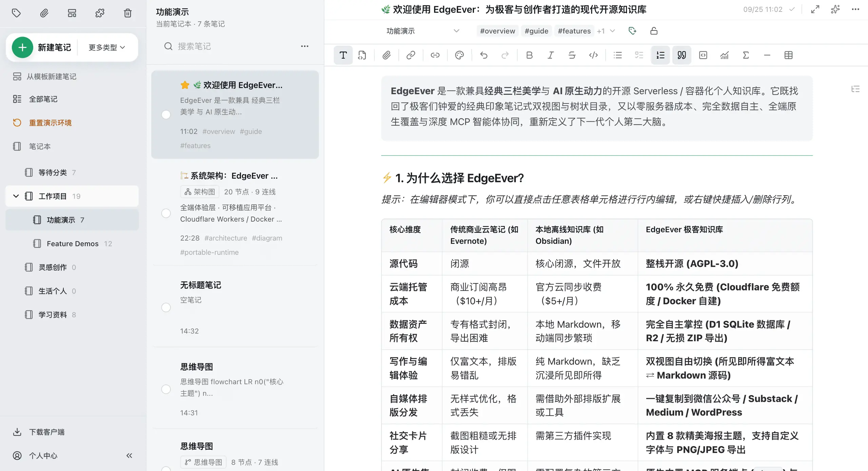This screenshot has width=868, height=471.
Task: Open the 系统架构 EdgeEver note card
Action: (235, 213)
